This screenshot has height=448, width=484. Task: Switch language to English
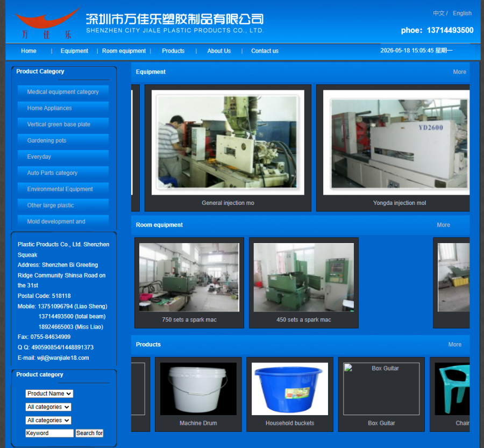pos(462,13)
